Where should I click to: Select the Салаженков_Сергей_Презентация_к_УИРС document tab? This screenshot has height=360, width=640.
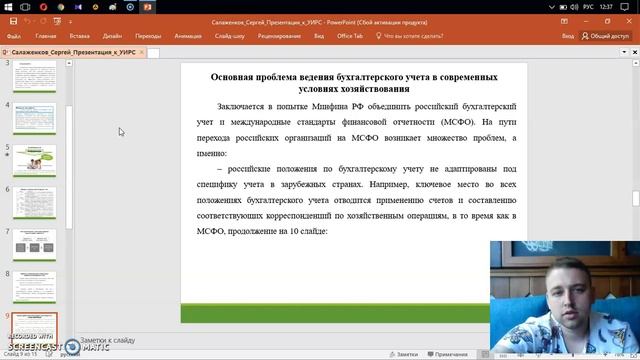point(73,52)
